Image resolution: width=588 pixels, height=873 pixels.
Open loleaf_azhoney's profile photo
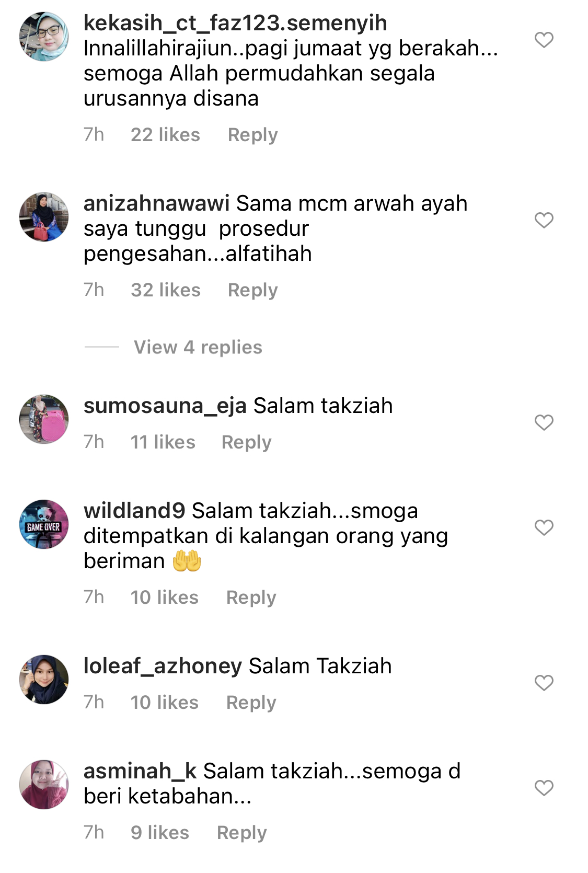pyautogui.click(x=44, y=680)
